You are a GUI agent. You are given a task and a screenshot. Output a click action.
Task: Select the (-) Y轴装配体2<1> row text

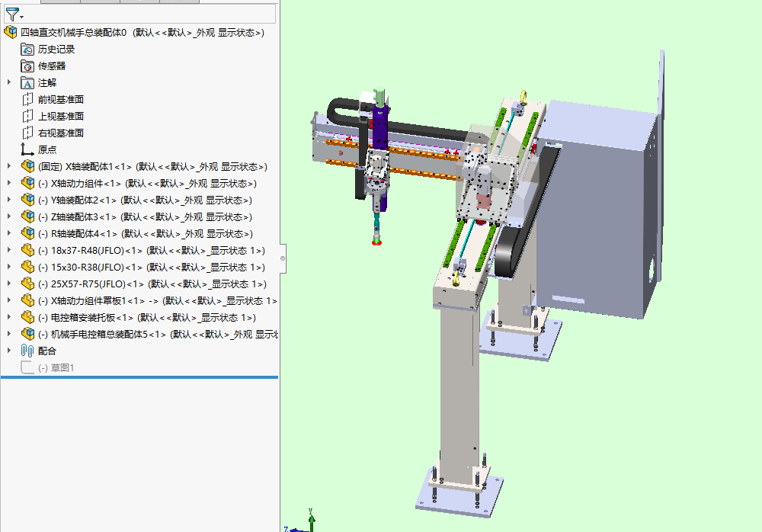(x=146, y=200)
